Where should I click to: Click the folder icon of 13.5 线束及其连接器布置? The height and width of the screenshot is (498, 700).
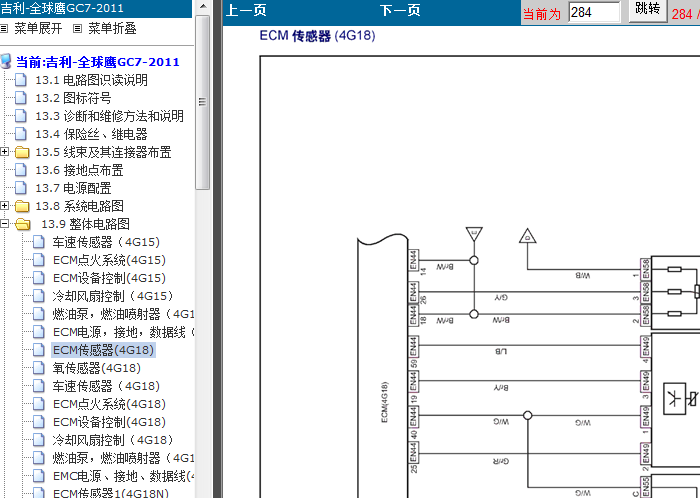22,152
